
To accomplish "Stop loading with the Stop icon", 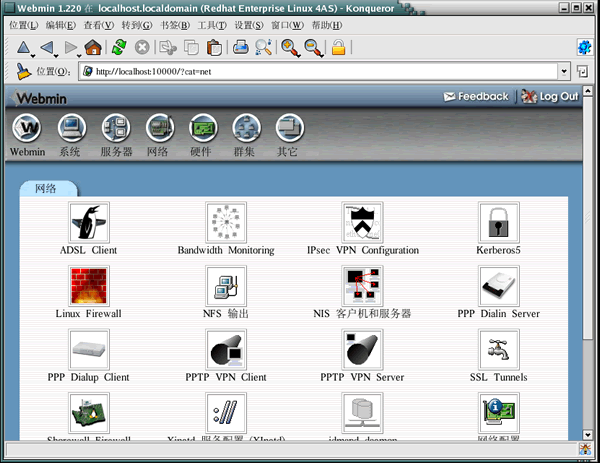I will (142, 48).
